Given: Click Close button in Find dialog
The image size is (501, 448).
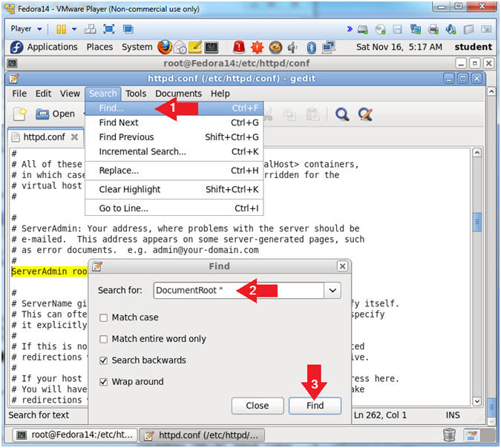Looking at the screenshot, I should coord(258,406).
